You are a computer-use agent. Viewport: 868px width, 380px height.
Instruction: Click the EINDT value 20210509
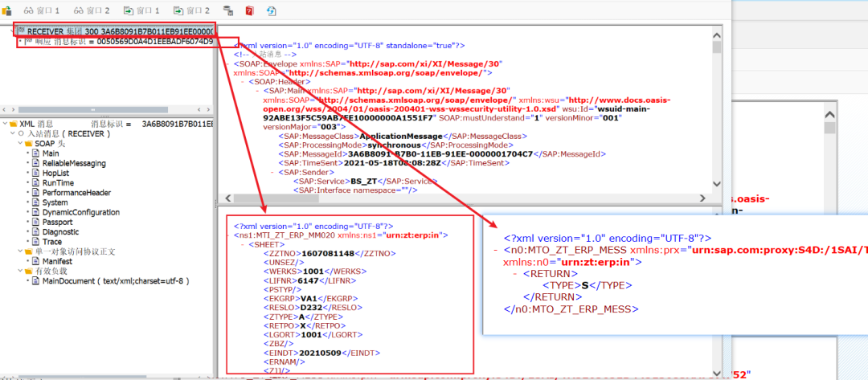(321, 353)
